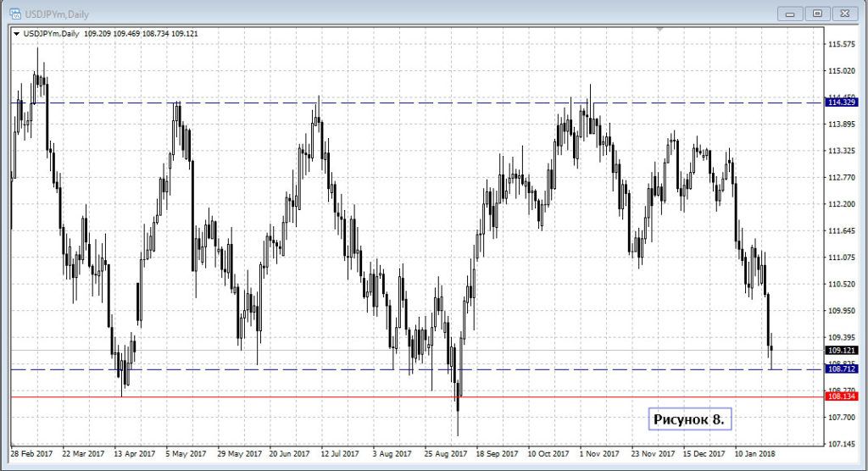
Task: Click the USDJPYm,Daily window title text
Action: tap(59, 13)
